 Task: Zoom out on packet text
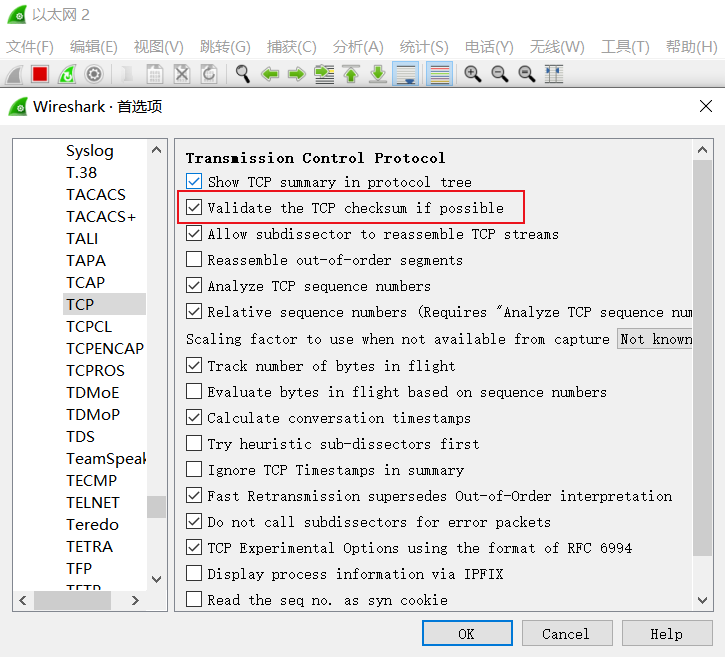tap(499, 74)
